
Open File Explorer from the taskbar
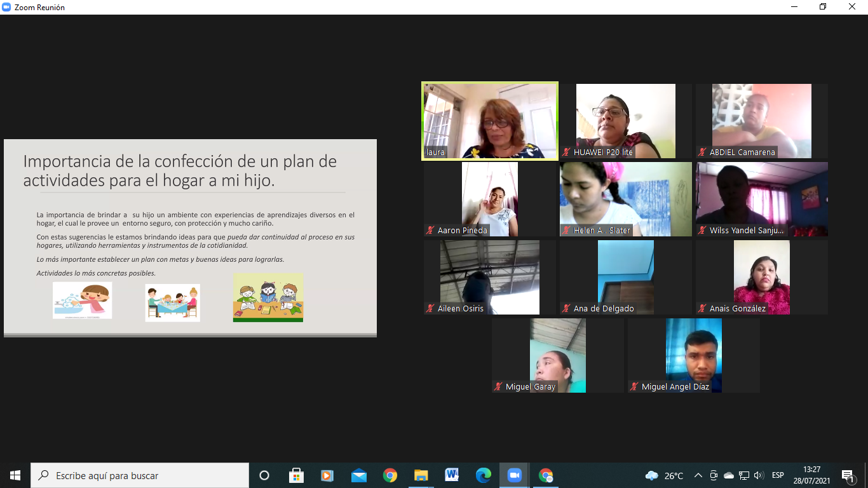pyautogui.click(x=421, y=475)
